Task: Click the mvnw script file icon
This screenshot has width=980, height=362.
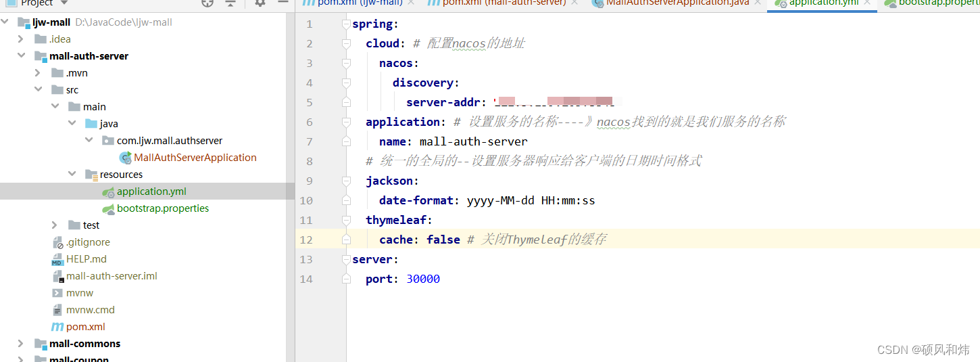Action: [57, 293]
